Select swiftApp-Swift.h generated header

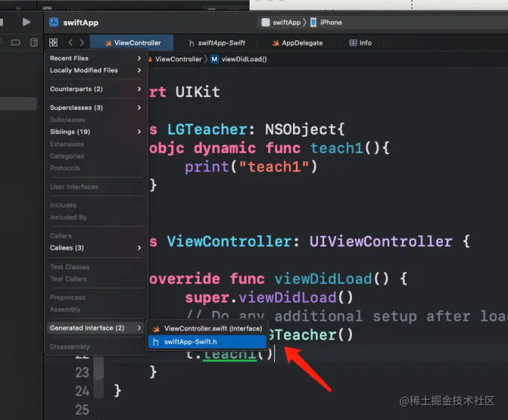(208, 342)
